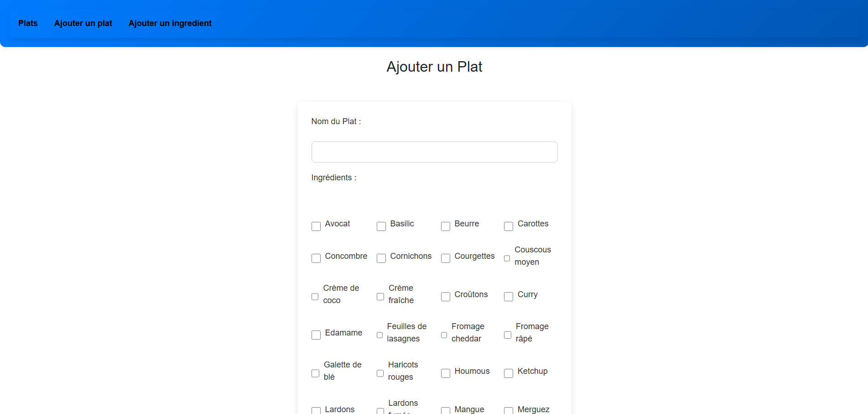Go to Ajouter un plat page

pos(83,23)
